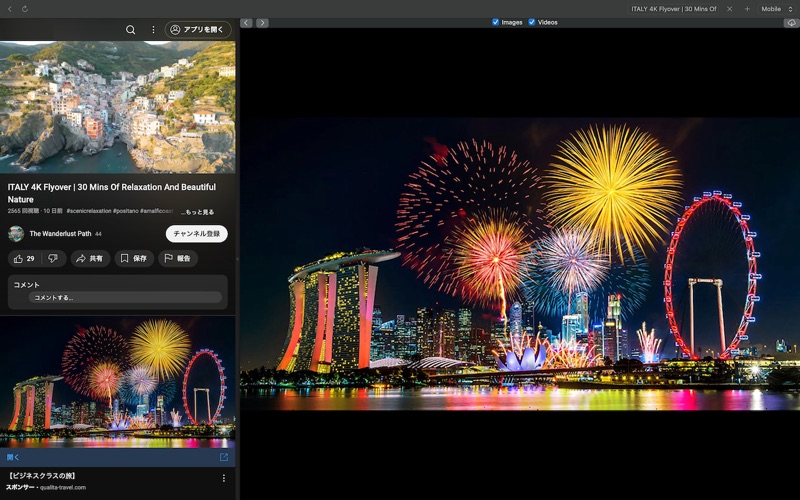Click the ITALY 4K Flyover video title
Viewport: 800px width, 500px height.
112,193
